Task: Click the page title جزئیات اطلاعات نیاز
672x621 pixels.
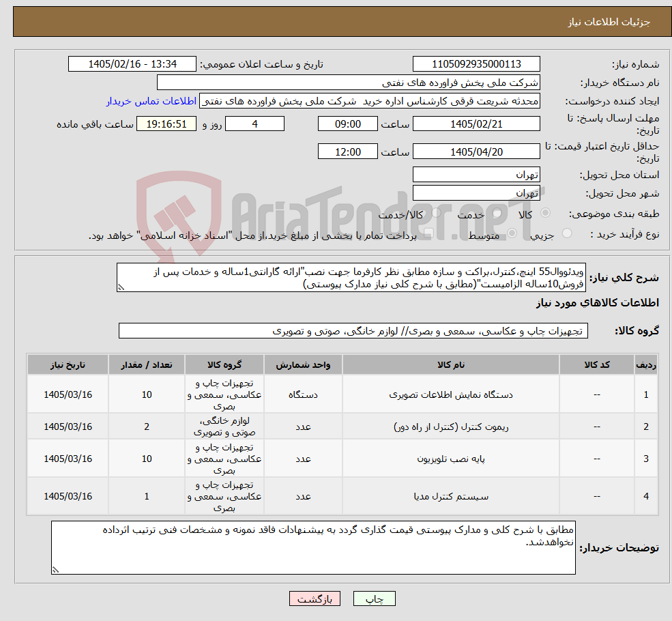Action: click(609, 22)
